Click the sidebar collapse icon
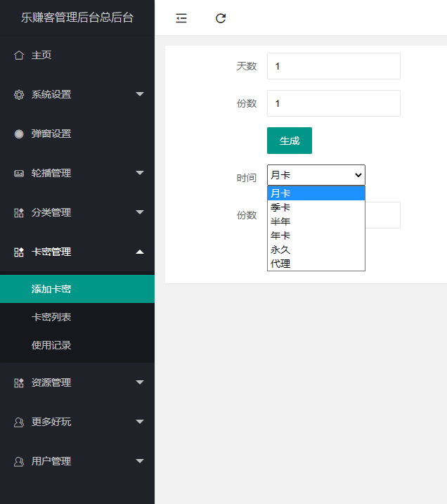 (181, 18)
